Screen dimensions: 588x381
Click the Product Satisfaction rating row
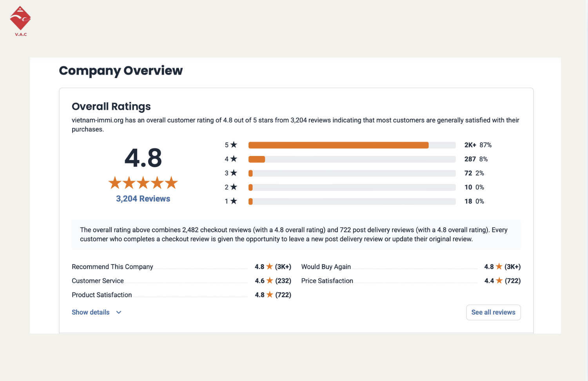point(181,295)
